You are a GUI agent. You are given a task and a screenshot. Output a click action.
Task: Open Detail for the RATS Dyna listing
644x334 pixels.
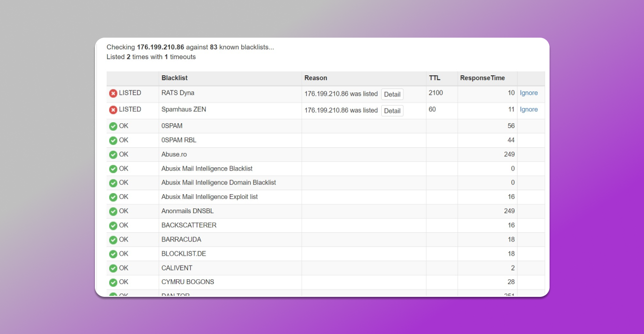pos(392,94)
